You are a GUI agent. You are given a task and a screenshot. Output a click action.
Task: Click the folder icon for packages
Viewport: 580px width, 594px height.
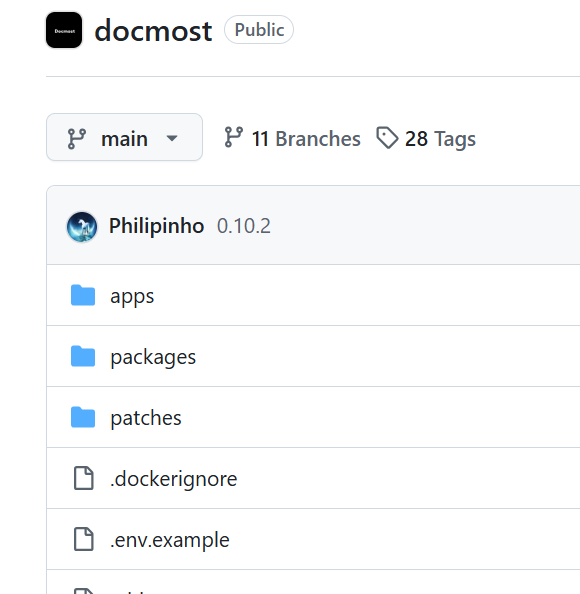pyautogui.click(x=83, y=356)
